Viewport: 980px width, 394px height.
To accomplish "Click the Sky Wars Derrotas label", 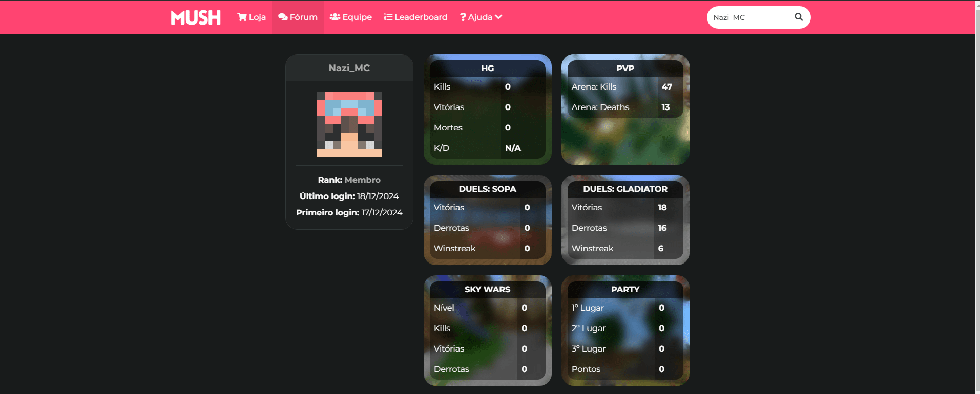I will (451, 369).
